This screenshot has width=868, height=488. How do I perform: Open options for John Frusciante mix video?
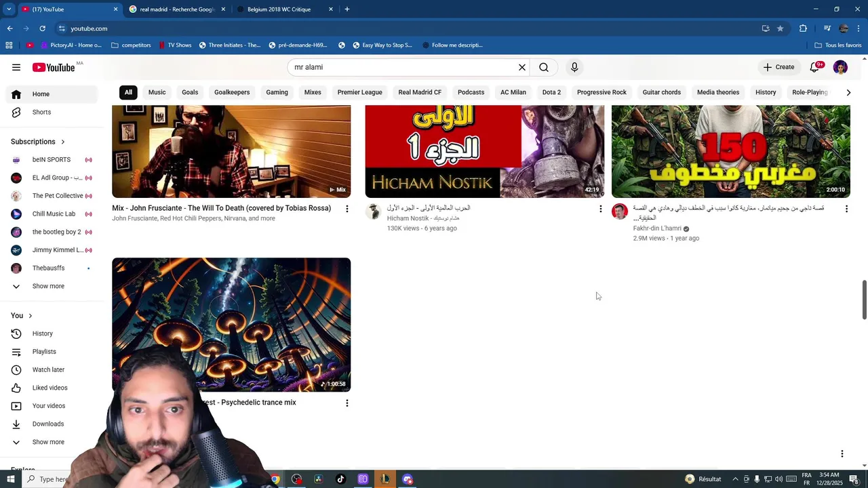(347, 209)
